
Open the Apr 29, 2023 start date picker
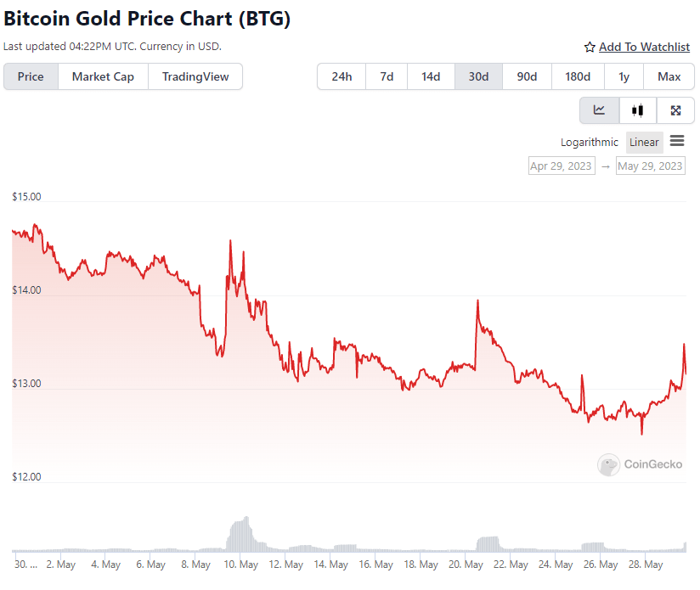pyautogui.click(x=562, y=166)
